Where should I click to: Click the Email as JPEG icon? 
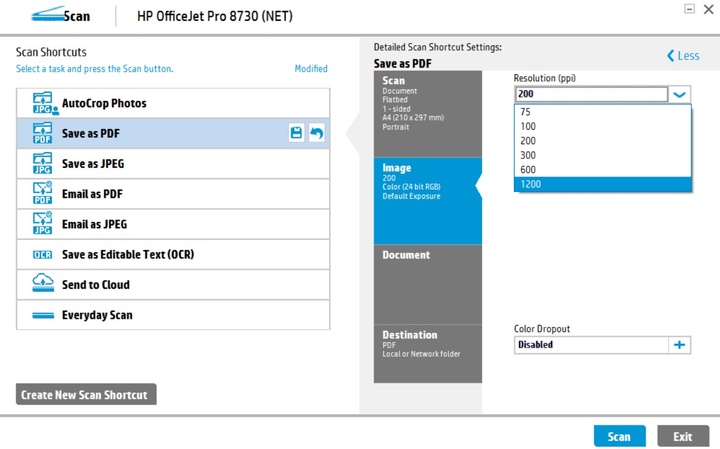click(42, 224)
